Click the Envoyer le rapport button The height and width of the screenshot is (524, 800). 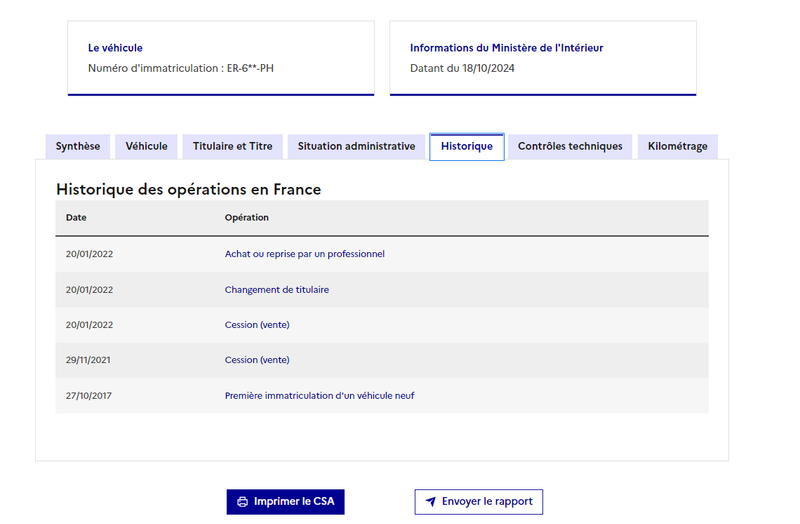(479, 502)
